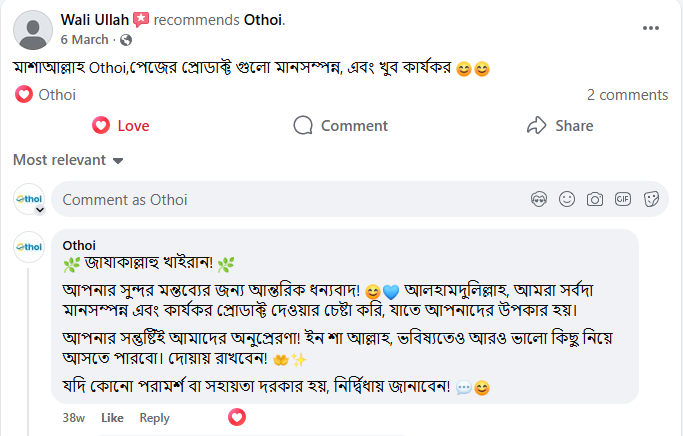This screenshot has height=436, width=683.
Task: Open the sticker picker in comment box
Action: click(651, 200)
